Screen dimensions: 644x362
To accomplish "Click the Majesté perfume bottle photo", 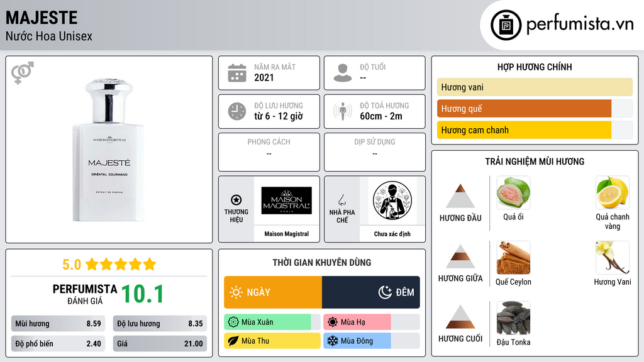I will [109, 150].
